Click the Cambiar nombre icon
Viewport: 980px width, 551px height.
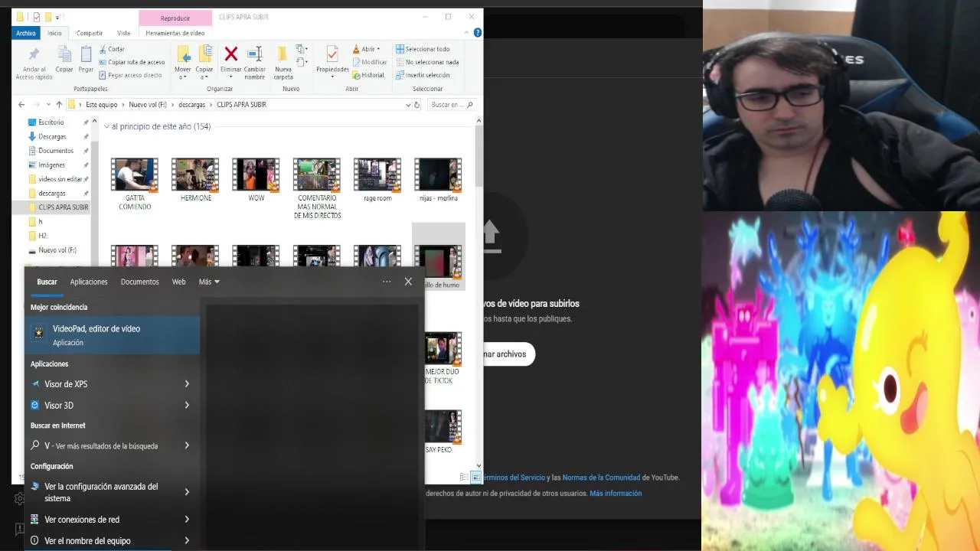pos(254,54)
